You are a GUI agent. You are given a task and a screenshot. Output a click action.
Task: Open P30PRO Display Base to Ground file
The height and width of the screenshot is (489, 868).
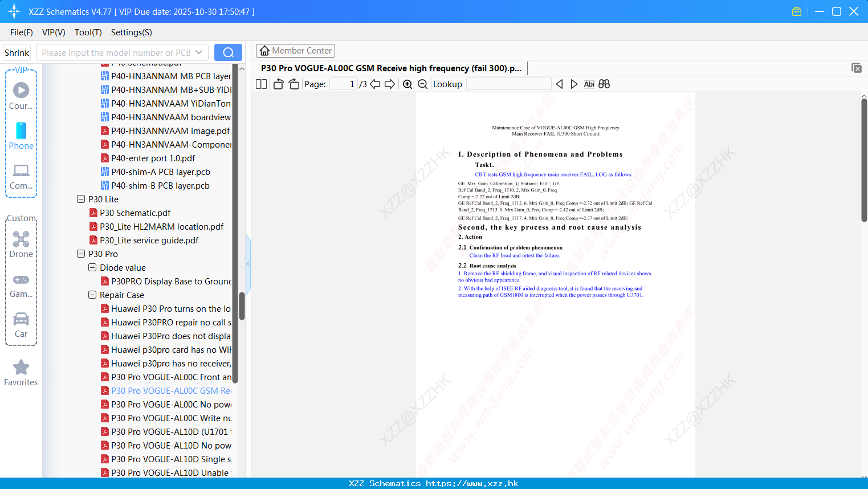[166, 281]
